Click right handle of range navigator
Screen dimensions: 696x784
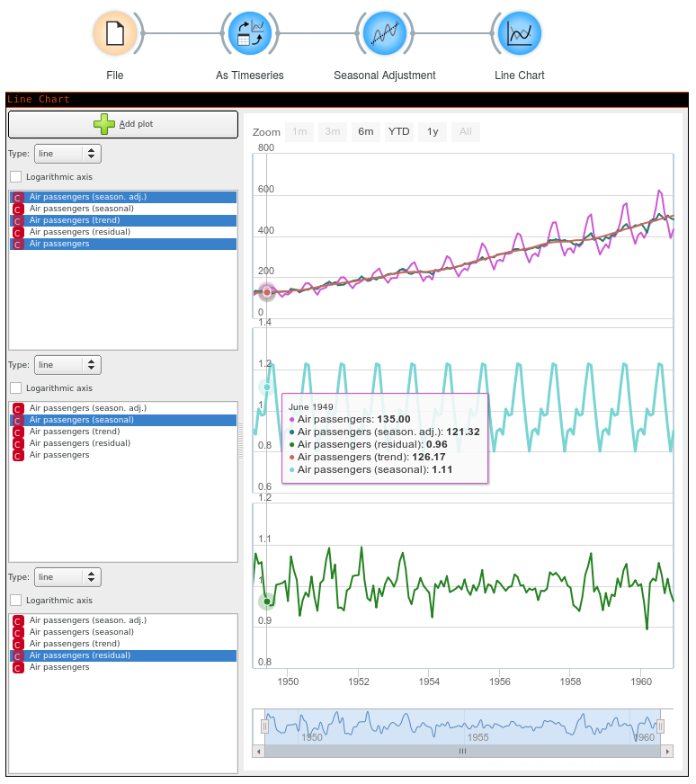[660, 726]
